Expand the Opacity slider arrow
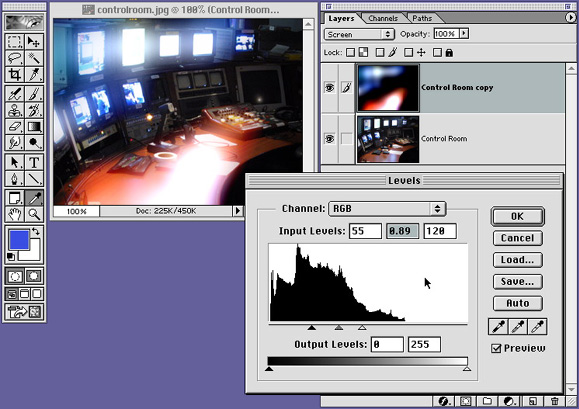Viewport: 579px width, 409px height. click(x=464, y=34)
